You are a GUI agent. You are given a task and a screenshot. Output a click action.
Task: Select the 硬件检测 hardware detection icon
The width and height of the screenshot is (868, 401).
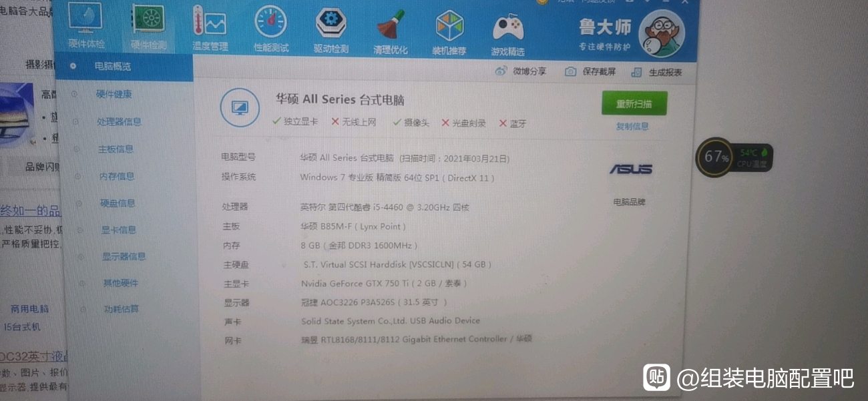tap(149, 27)
